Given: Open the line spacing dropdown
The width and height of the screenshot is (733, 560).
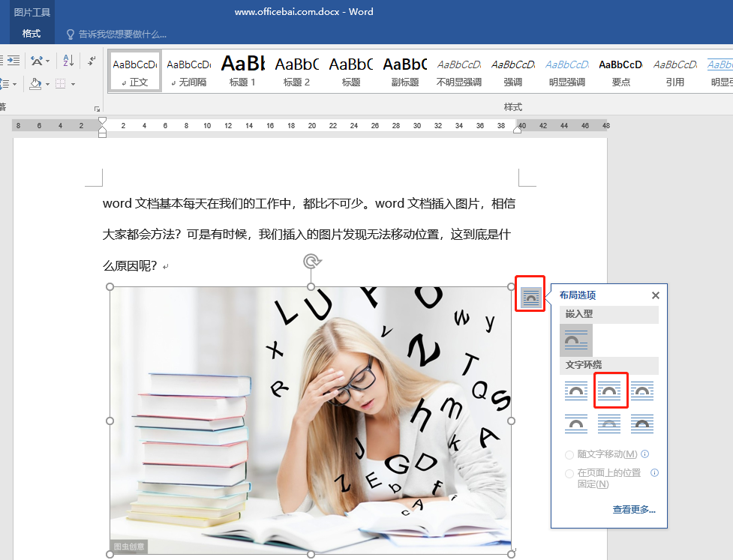Looking at the screenshot, I should click(15, 83).
